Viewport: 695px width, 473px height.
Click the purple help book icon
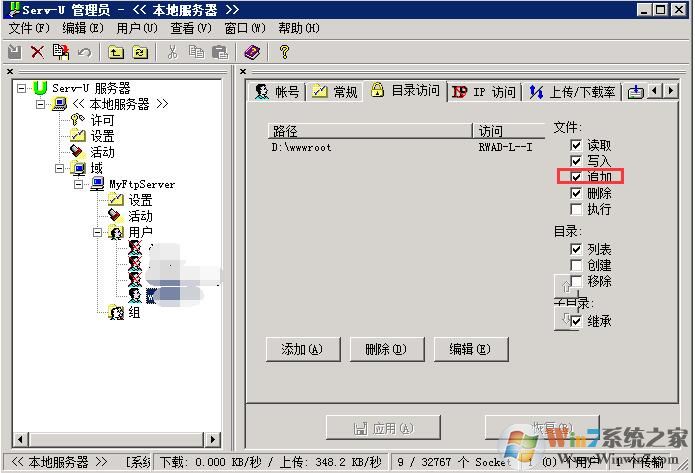point(252,52)
